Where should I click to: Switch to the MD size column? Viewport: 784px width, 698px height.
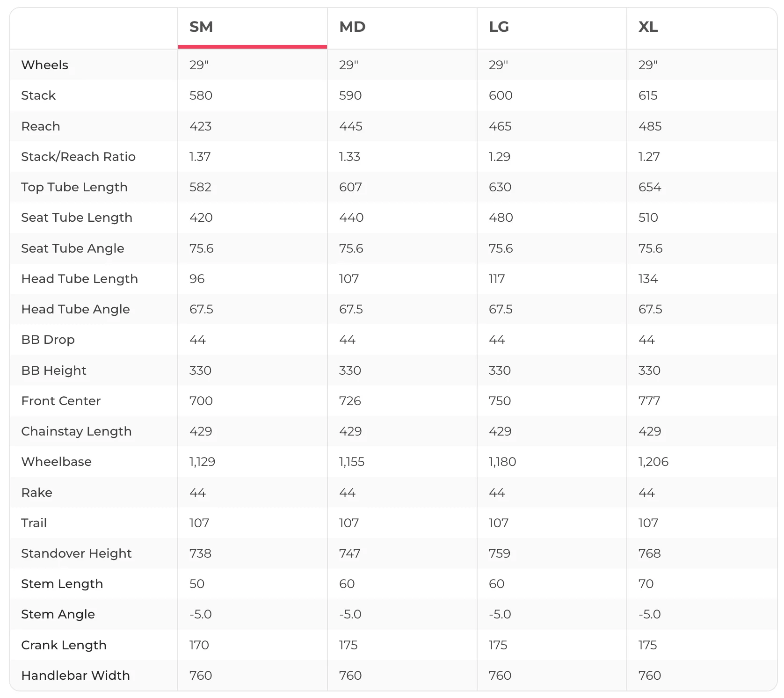402,27
